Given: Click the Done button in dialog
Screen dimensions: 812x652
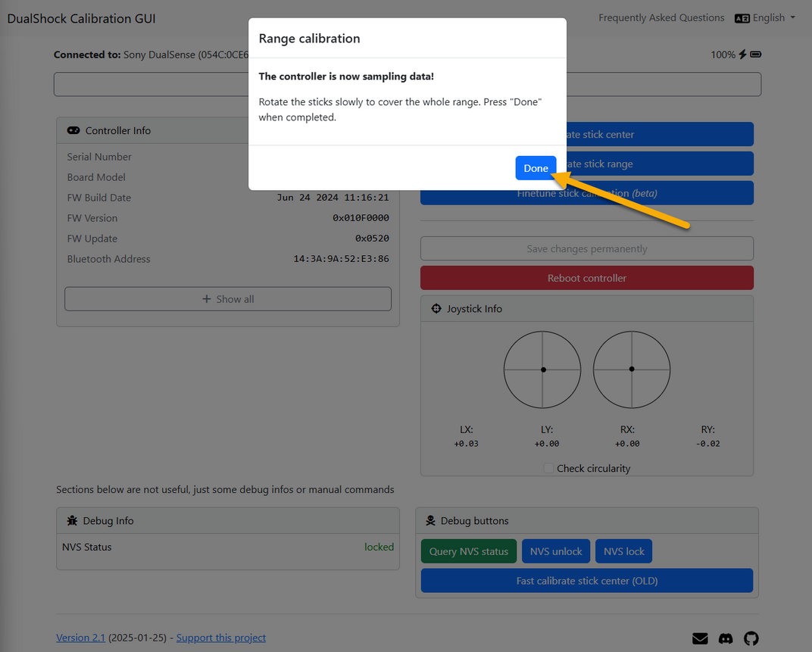Looking at the screenshot, I should pos(536,168).
